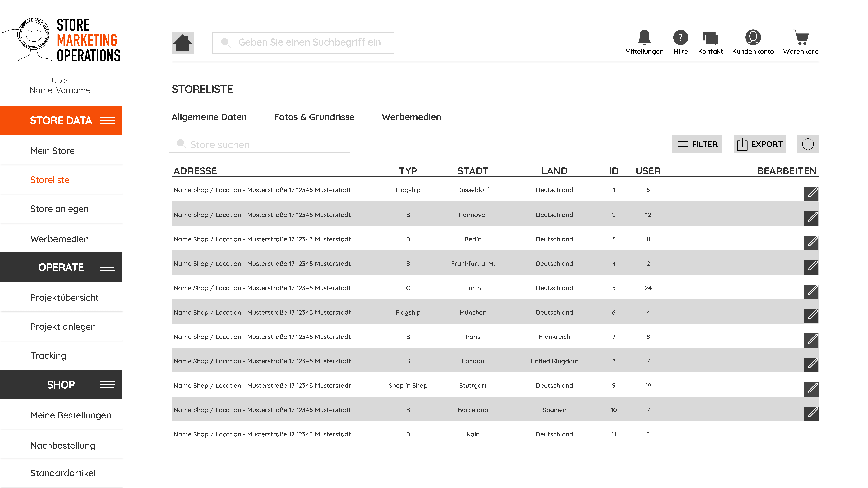Select Storeliste in the sidebar

pos(50,180)
